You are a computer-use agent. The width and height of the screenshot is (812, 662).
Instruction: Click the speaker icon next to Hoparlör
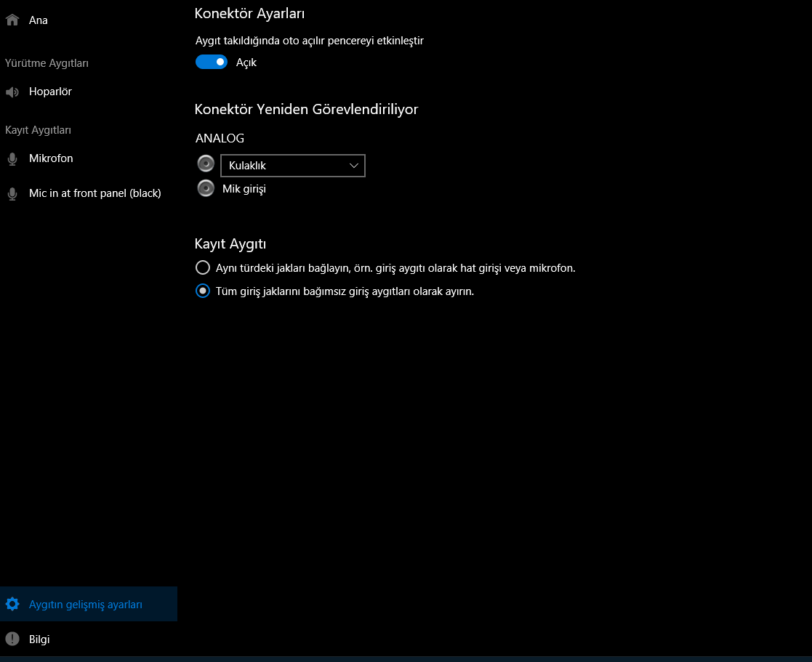[12, 92]
